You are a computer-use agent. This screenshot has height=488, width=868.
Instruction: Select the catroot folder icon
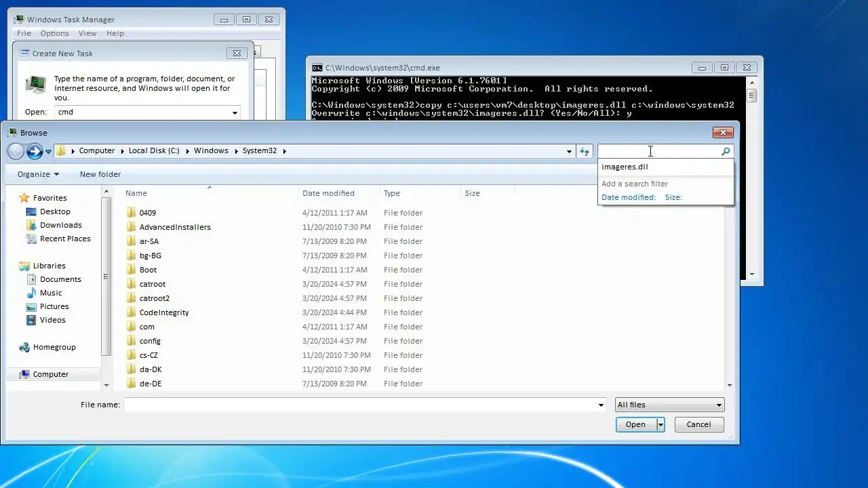(132, 284)
